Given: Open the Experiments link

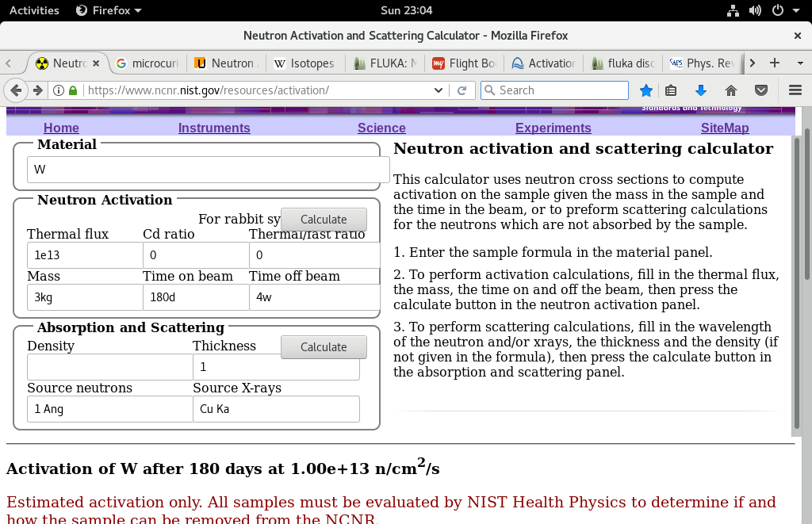Looking at the screenshot, I should coord(553,128).
